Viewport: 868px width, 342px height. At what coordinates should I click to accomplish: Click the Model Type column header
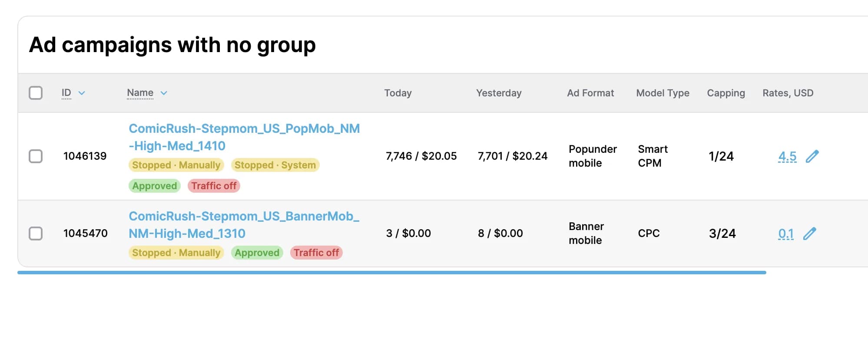[663, 93]
